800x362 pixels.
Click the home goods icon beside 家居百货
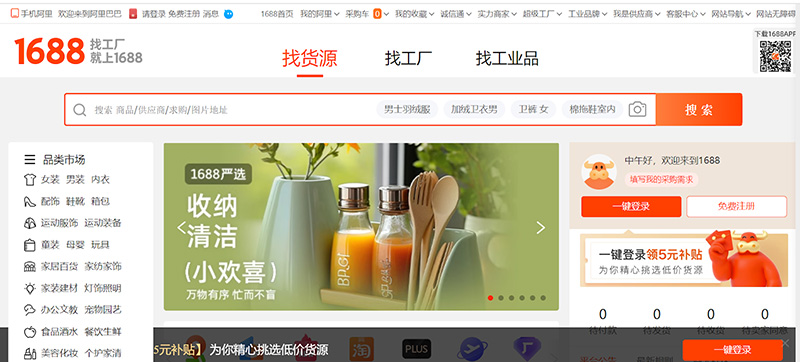pos(30,266)
